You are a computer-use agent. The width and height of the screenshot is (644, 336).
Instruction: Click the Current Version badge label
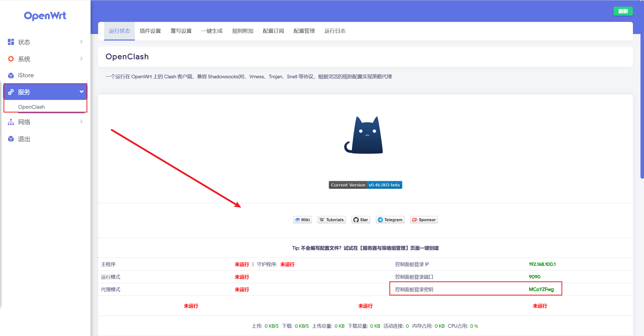point(348,185)
